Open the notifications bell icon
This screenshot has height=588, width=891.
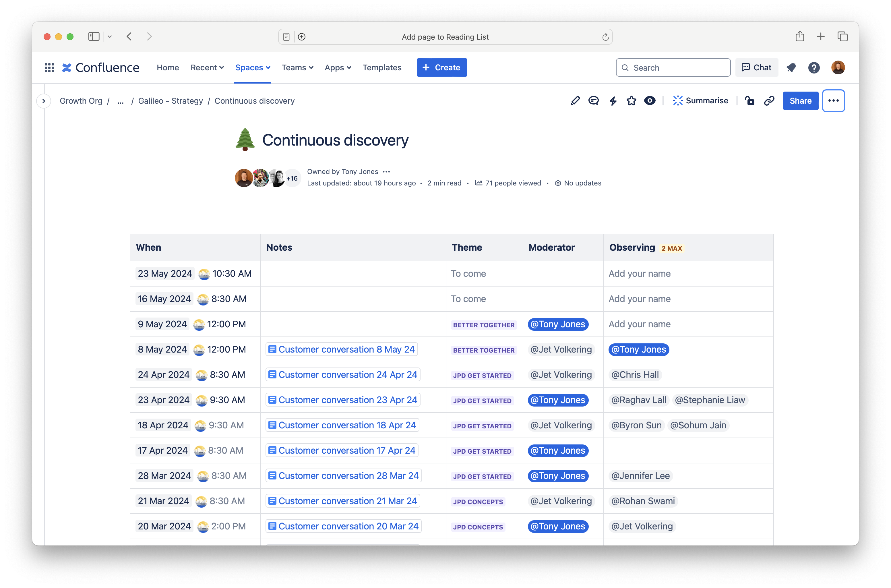click(791, 67)
